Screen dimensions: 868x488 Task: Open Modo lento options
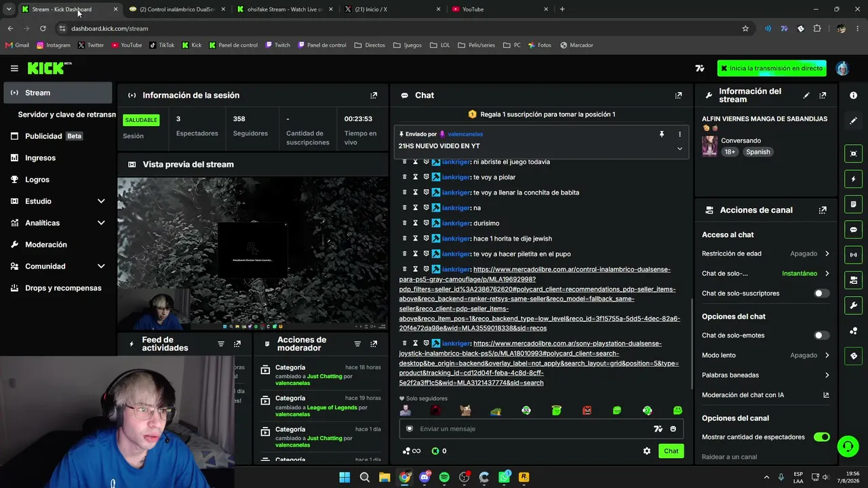(x=766, y=355)
